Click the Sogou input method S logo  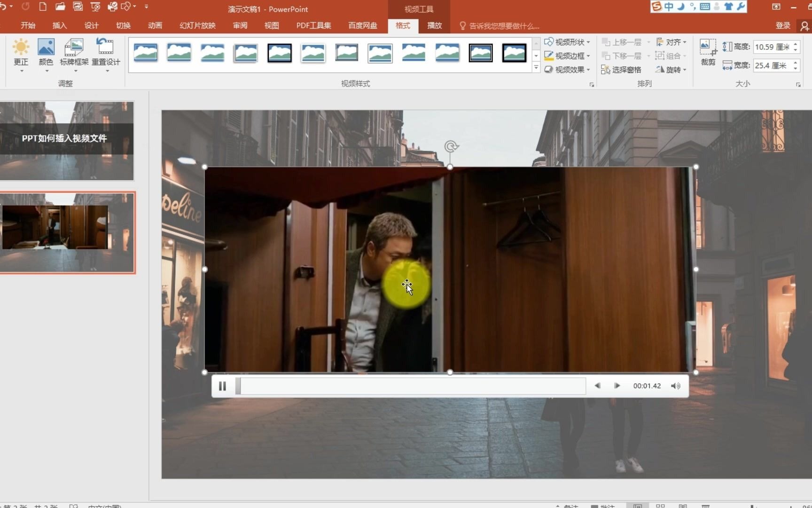[657, 6]
